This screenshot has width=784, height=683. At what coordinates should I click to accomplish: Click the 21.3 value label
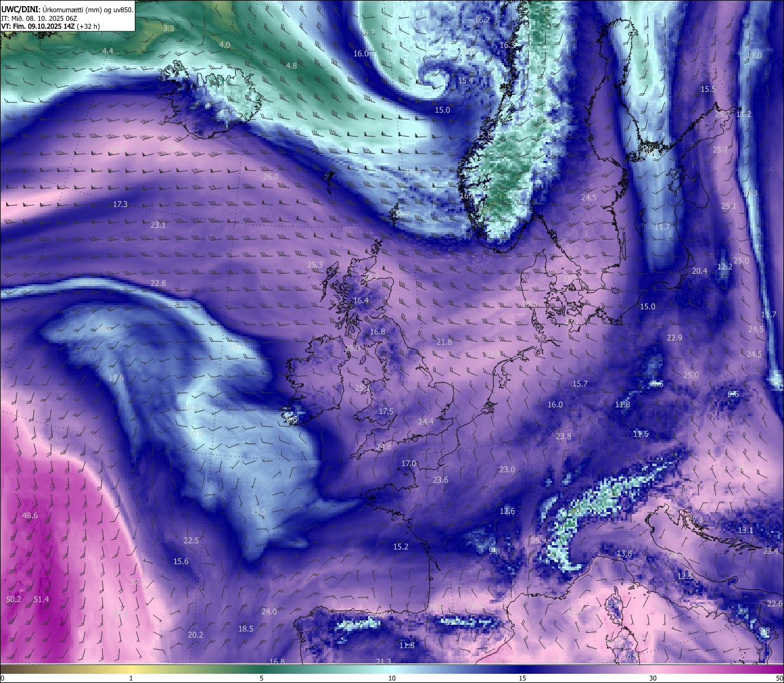(383, 662)
